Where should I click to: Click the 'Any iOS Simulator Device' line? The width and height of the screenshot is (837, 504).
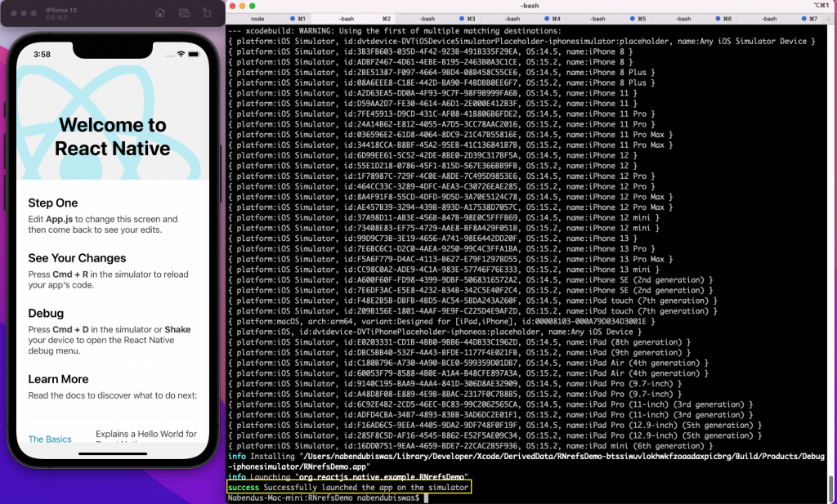pos(521,41)
